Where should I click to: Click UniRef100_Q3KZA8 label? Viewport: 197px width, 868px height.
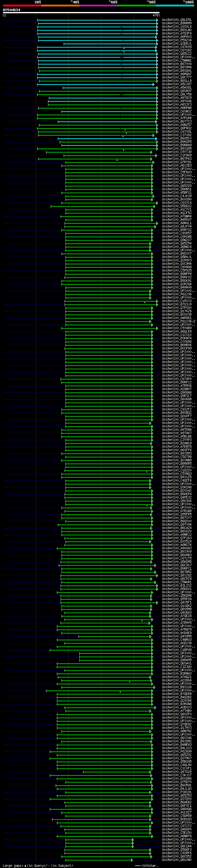(x=176, y=487)
